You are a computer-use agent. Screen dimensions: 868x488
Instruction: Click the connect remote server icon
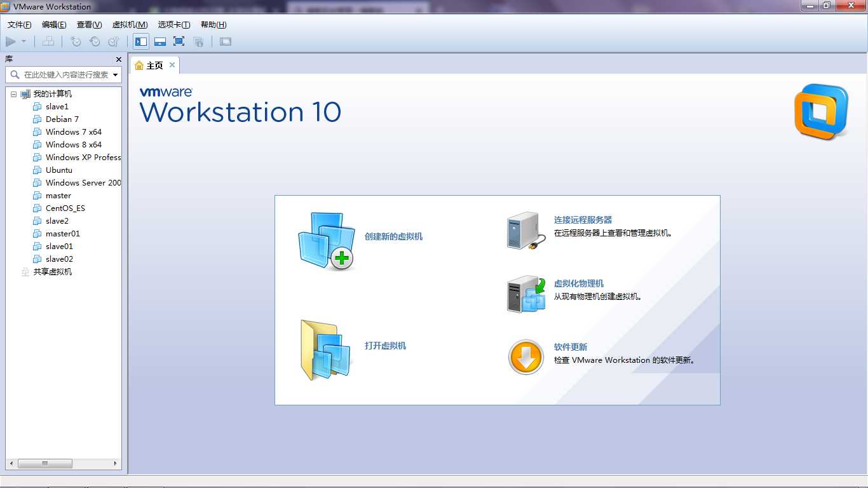[x=526, y=231]
